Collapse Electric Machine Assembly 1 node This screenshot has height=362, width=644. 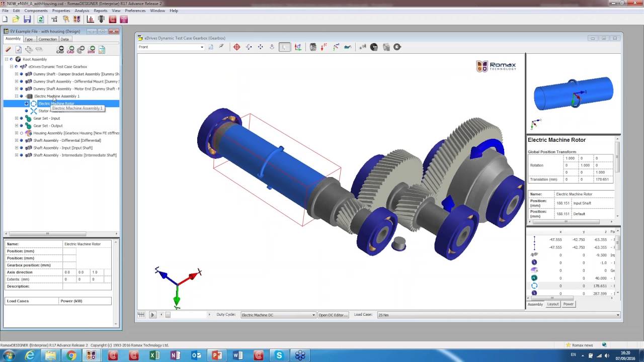tap(17, 96)
